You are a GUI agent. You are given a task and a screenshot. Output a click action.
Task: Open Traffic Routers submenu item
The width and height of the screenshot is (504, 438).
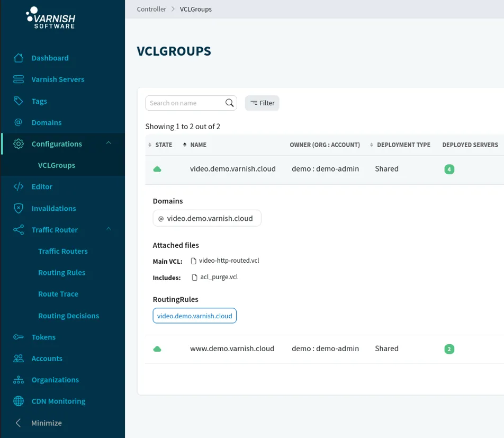coord(63,251)
